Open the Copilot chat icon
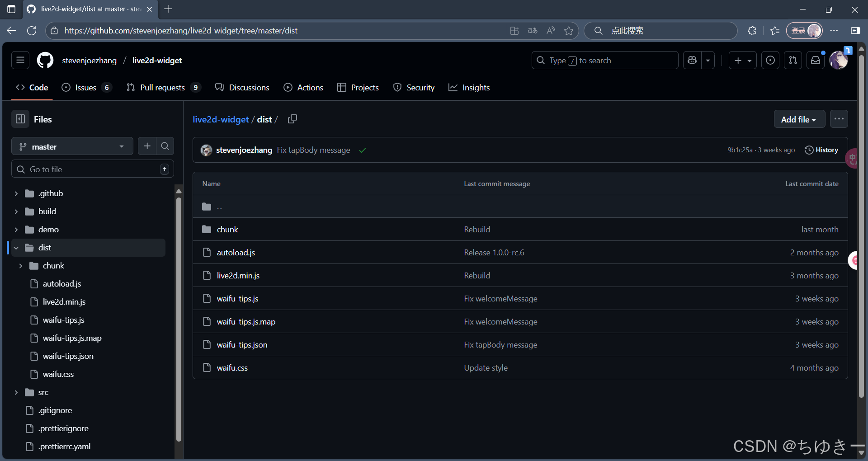Screen dimensions: 868x461 click(692, 60)
